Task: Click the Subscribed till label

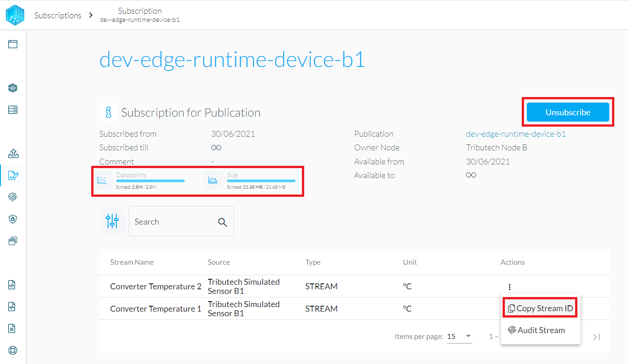Action: [124, 148]
